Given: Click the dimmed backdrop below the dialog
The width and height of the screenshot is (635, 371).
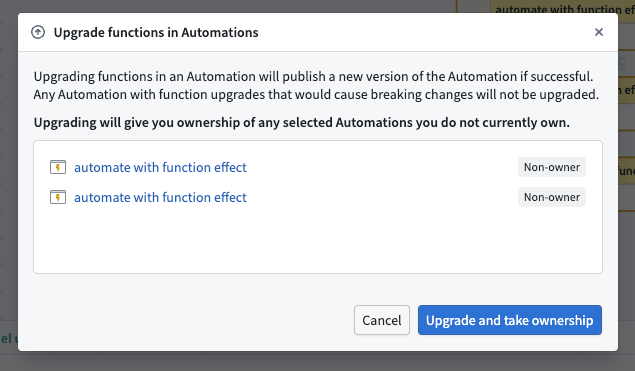Looking at the screenshot, I should click(x=318, y=361).
